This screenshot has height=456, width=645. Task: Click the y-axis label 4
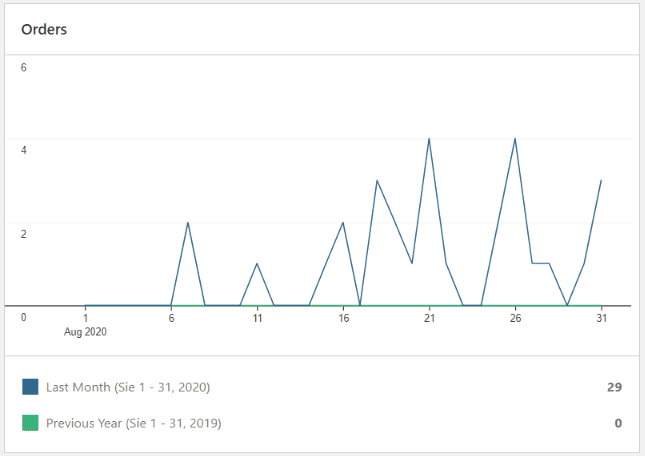tap(24, 151)
